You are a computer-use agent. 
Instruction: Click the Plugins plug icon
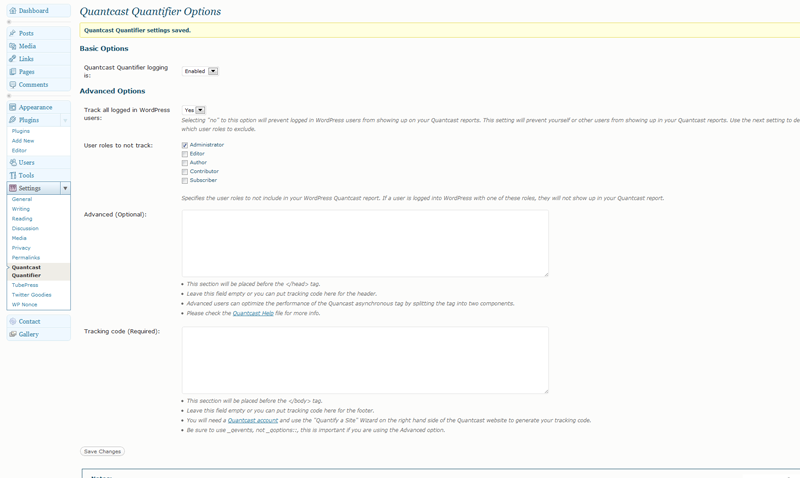[13, 120]
